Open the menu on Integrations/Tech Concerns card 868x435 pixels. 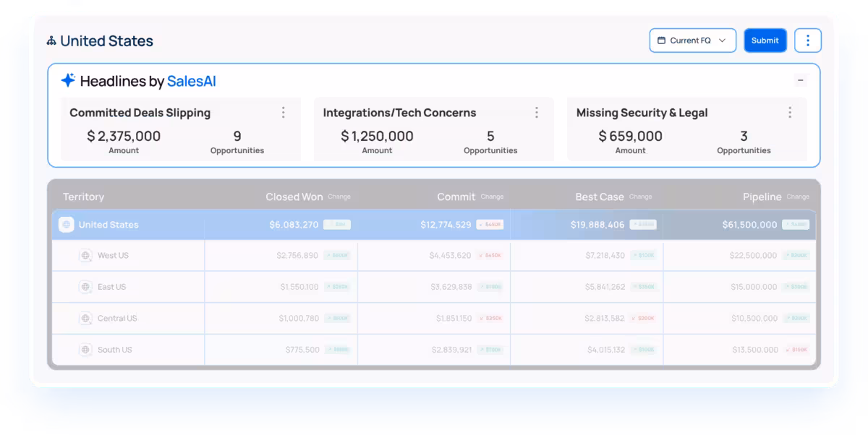coord(537,112)
